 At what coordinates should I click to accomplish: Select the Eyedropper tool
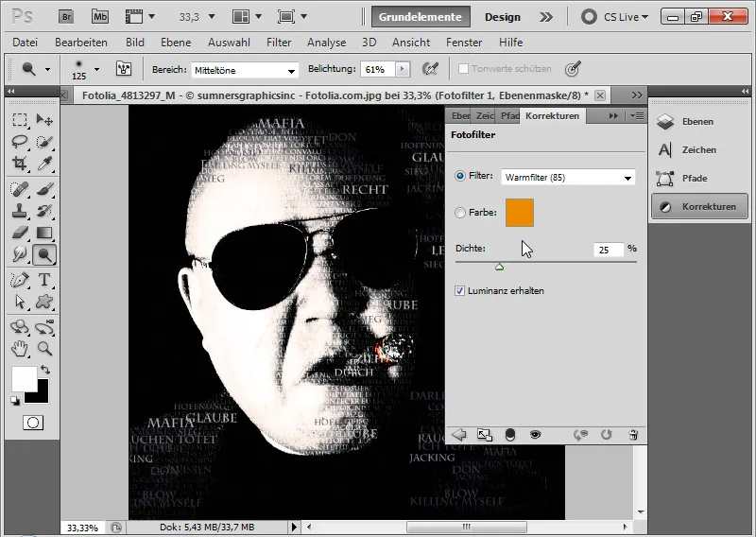44,164
